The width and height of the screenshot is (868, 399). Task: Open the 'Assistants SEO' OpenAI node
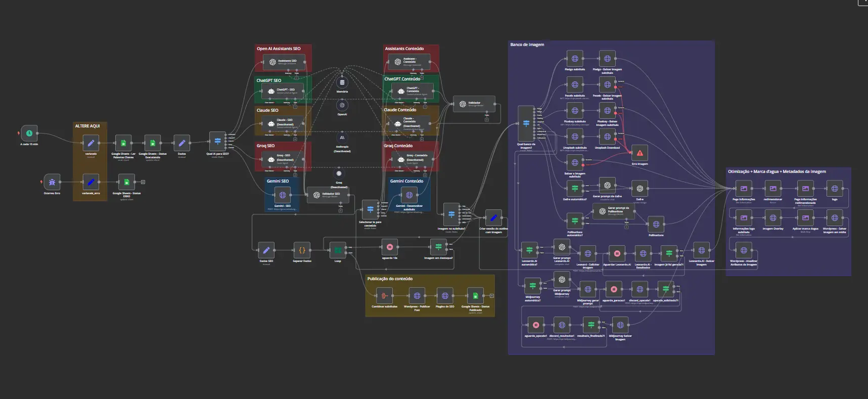[284, 62]
